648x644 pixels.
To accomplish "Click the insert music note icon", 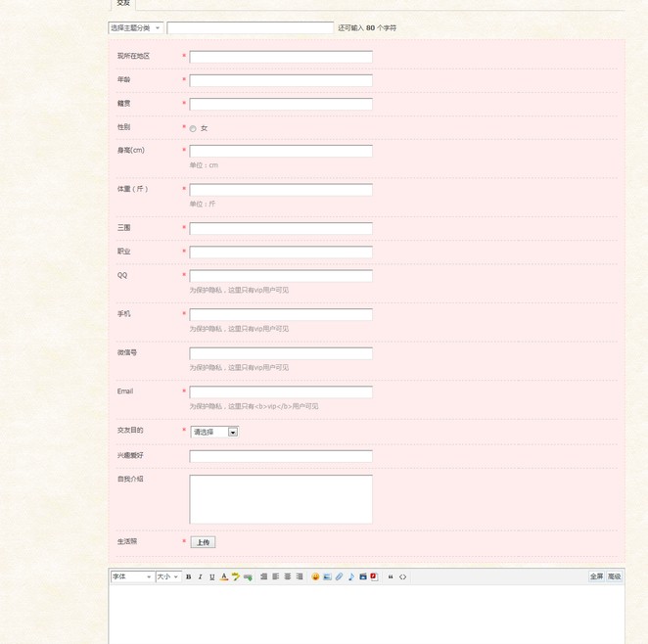I will 350,576.
